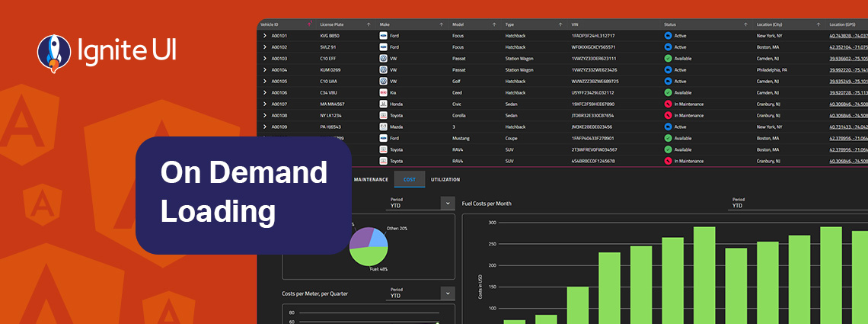
Task: Expand row A00101 details
Action: click(x=265, y=36)
